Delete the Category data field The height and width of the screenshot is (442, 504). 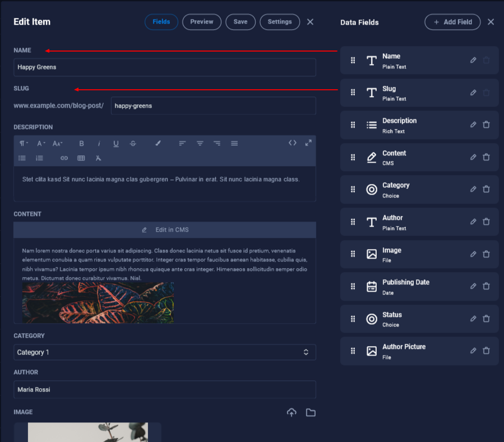click(486, 189)
